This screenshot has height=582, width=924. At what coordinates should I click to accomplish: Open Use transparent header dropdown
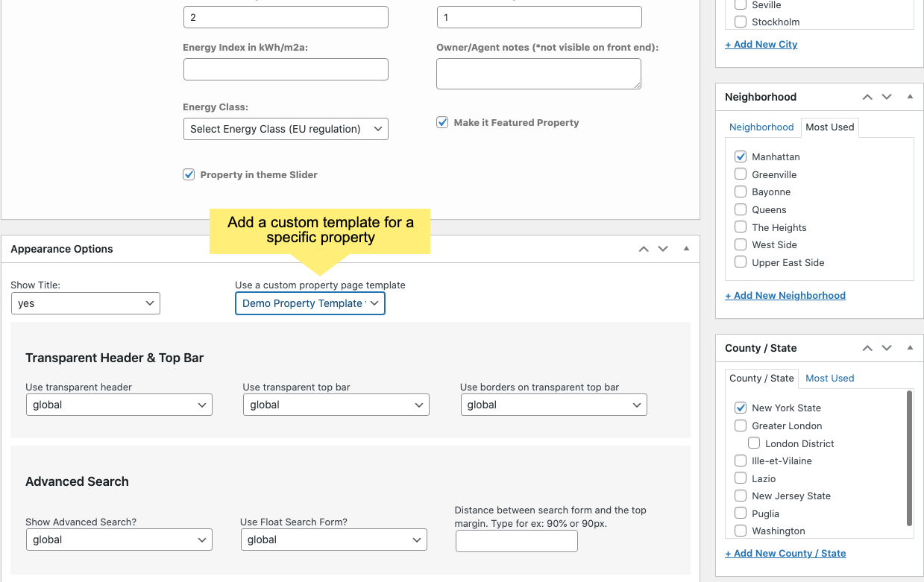pos(119,405)
